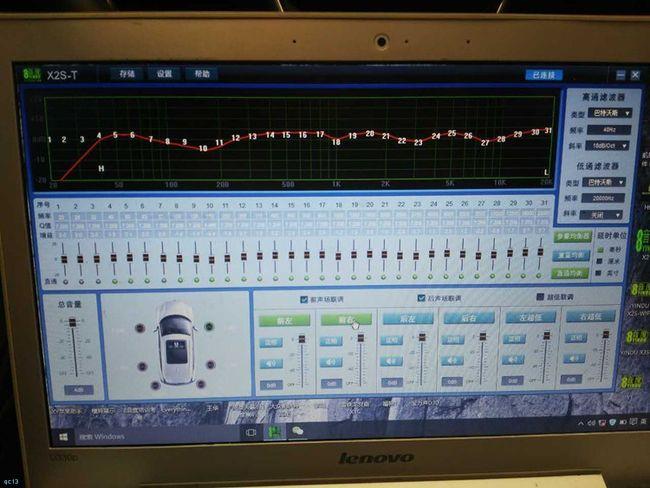Open the Windows Start menu
Viewport: 650px width, 488px height.
pos(63,437)
